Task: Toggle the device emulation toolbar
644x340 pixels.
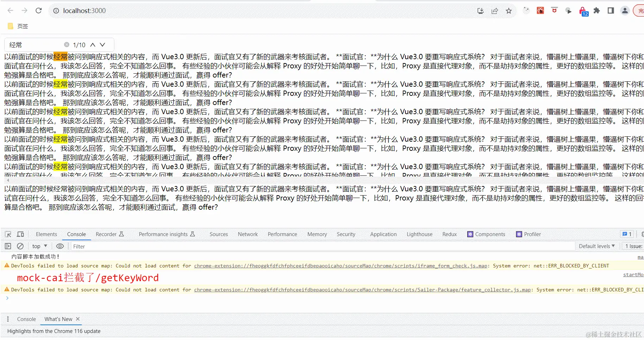Action: point(20,234)
